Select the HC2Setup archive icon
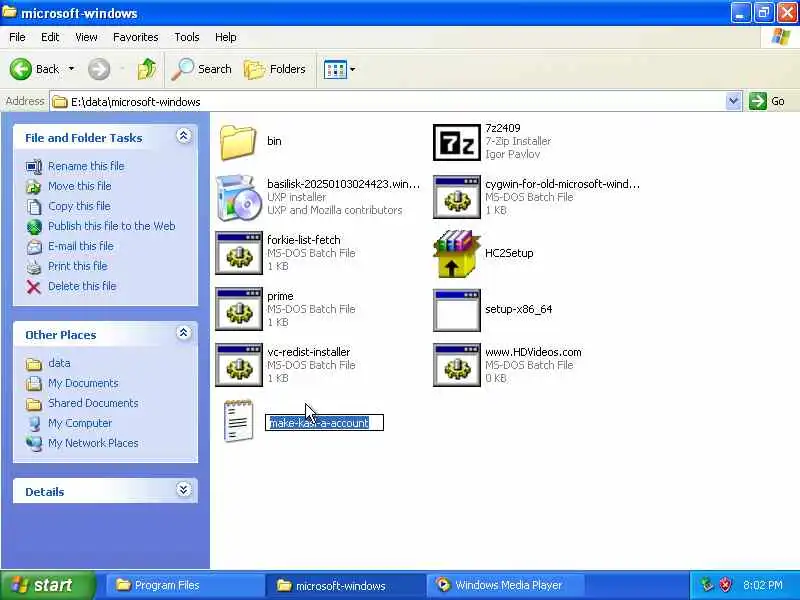The image size is (800, 600). tap(457, 254)
